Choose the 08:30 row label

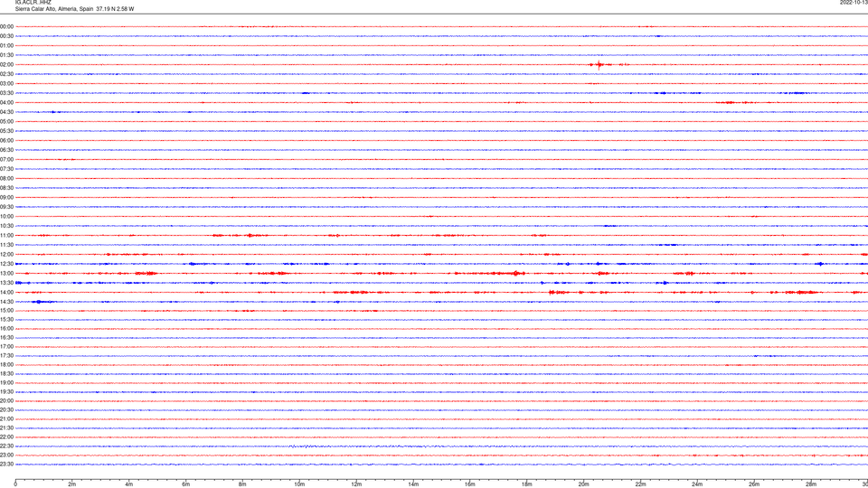click(6, 188)
